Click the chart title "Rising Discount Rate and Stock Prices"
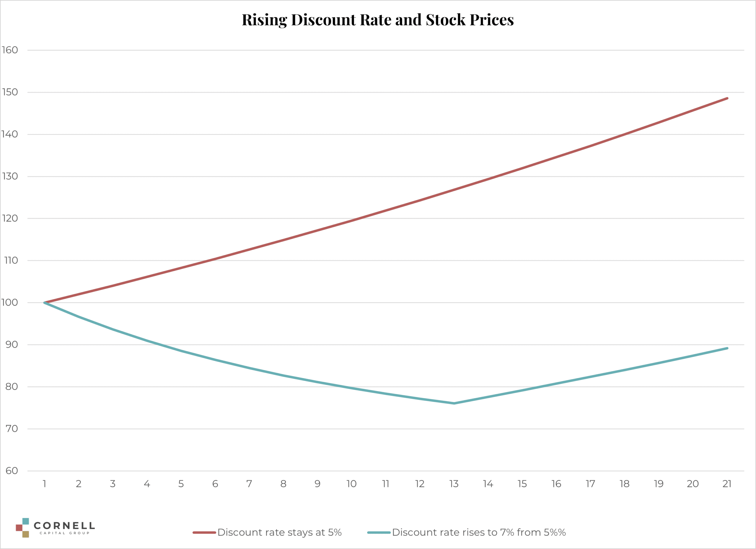The width and height of the screenshot is (756, 549). (378, 20)
